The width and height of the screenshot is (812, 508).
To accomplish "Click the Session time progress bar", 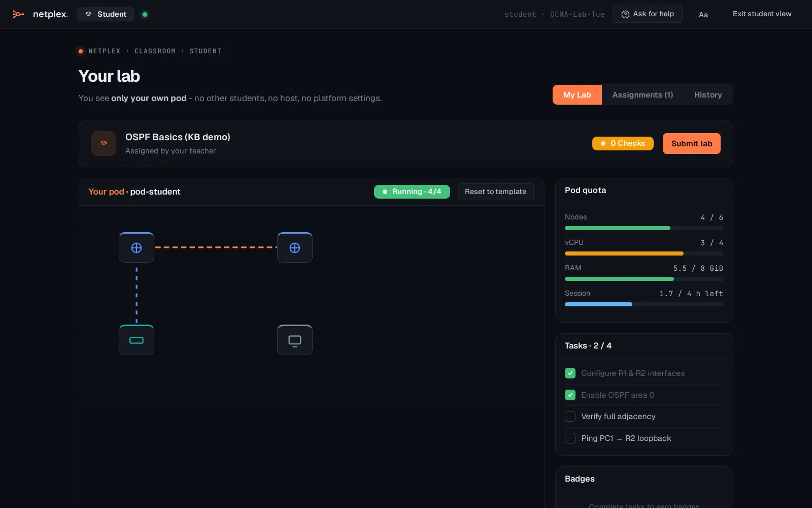I will click(644, 304).
